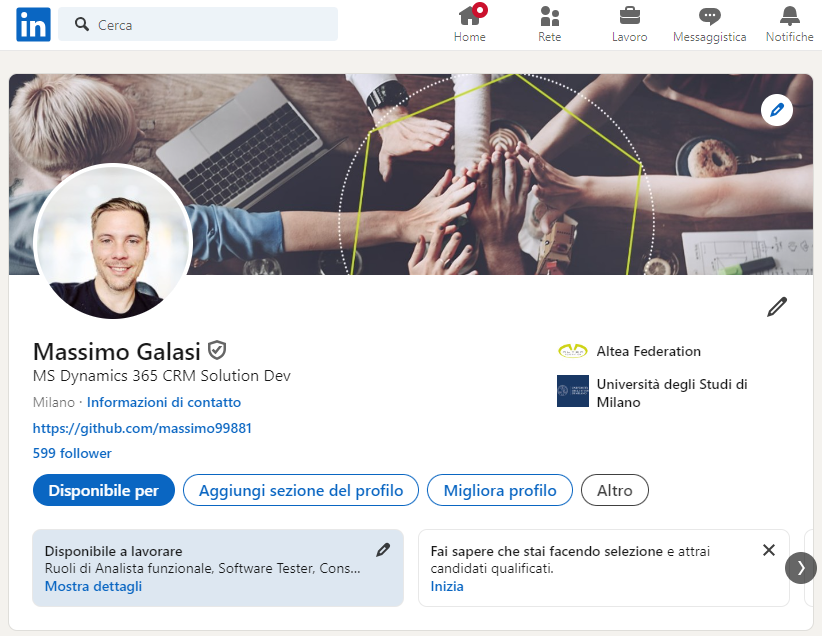Open the Informazioni di contatto link
822x636 pixels.
coord(164,402)
